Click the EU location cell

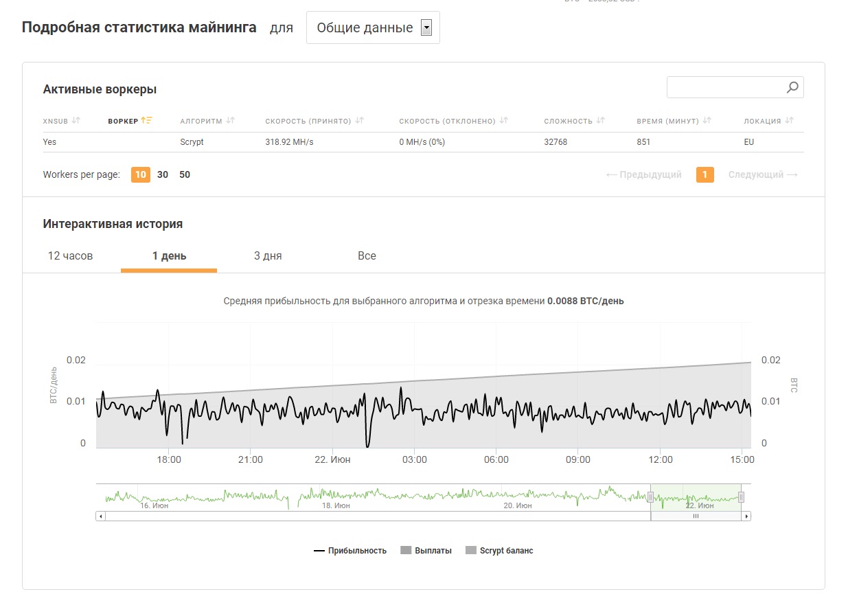pos(750,142)
